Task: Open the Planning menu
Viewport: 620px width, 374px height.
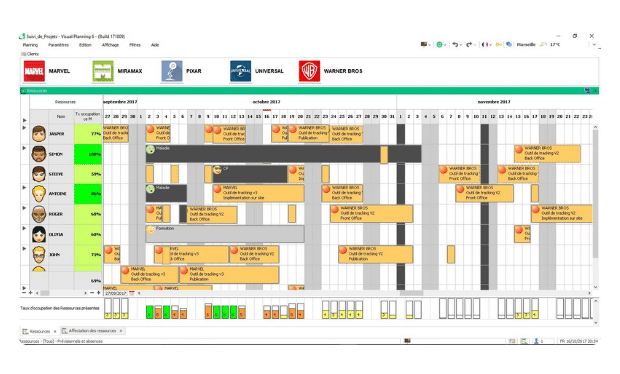Action: pos(30,45)
